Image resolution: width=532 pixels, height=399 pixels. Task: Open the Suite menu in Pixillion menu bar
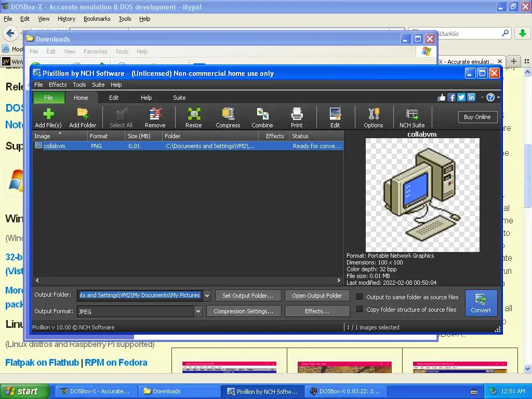[98, 85]
